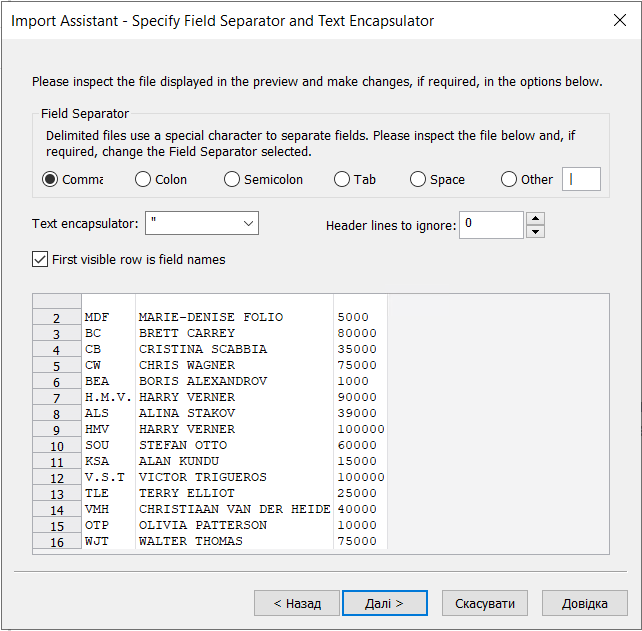The height and width of the screenshot is (631, 642).
Task: Click the CRISTINA SCABBIA cell
Action: 234,349
